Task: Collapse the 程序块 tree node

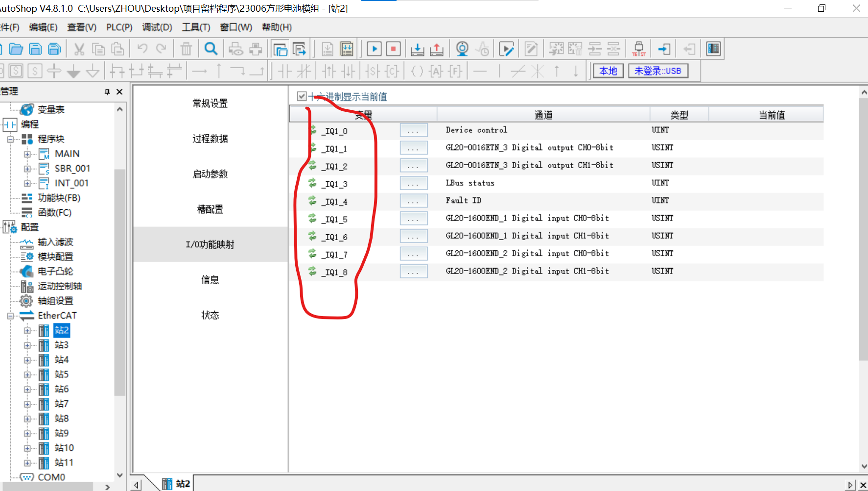Action: 10,139
